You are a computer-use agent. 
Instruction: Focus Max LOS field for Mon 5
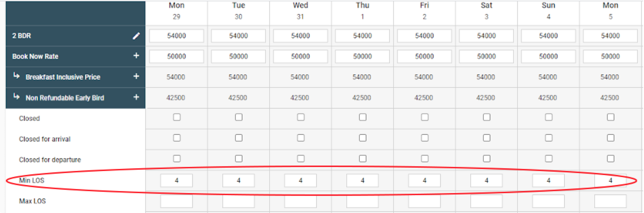tap(610, 201)
